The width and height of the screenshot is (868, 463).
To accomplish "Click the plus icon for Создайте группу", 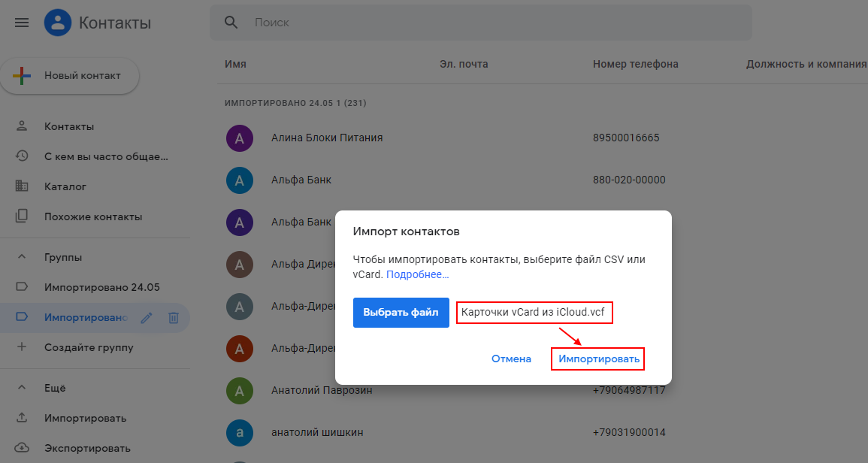I will [22, 347].
